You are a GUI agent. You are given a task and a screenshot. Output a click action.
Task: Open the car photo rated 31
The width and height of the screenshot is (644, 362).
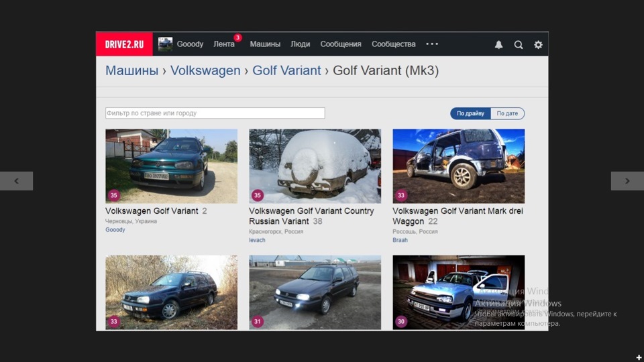tap(315, 293)
